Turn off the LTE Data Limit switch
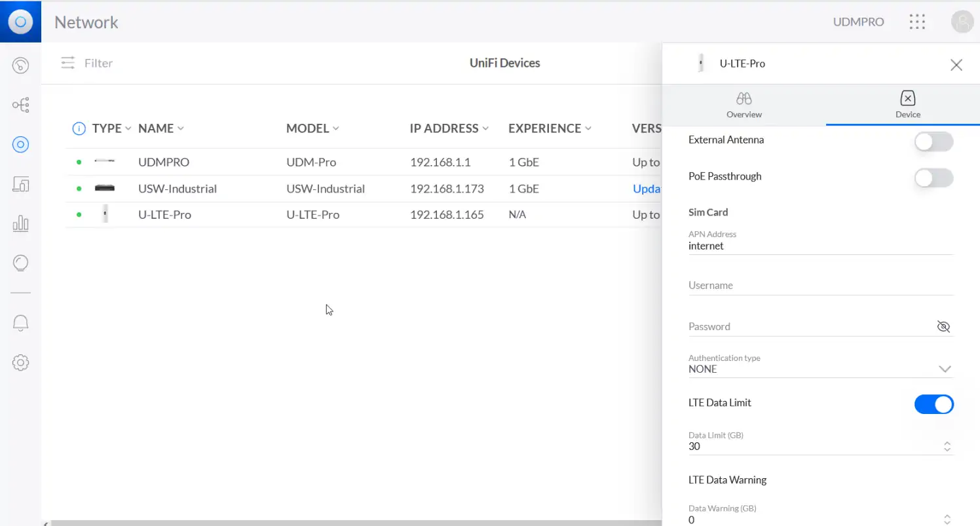 (x=933, y=404)
